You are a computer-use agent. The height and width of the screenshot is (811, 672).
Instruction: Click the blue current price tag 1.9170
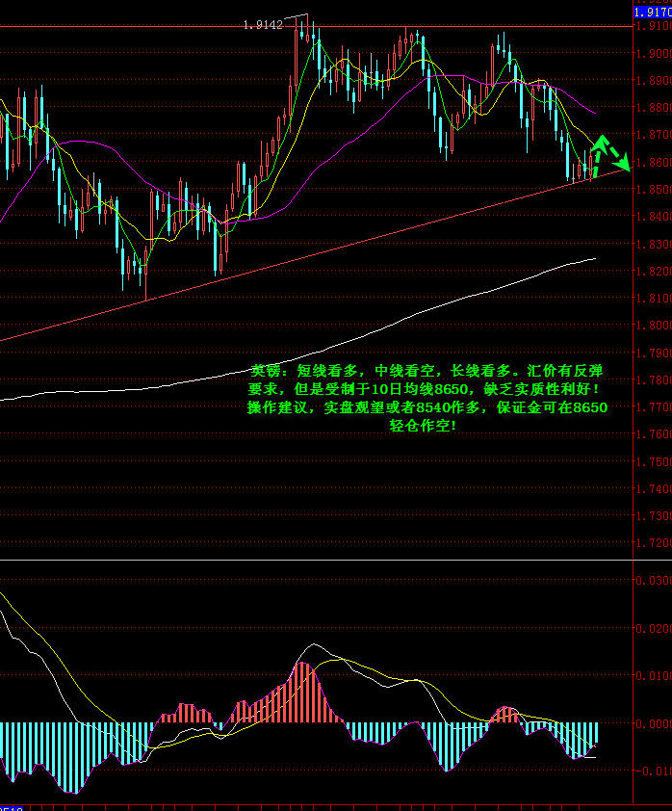pyautogui.click(x=653, y=12)
